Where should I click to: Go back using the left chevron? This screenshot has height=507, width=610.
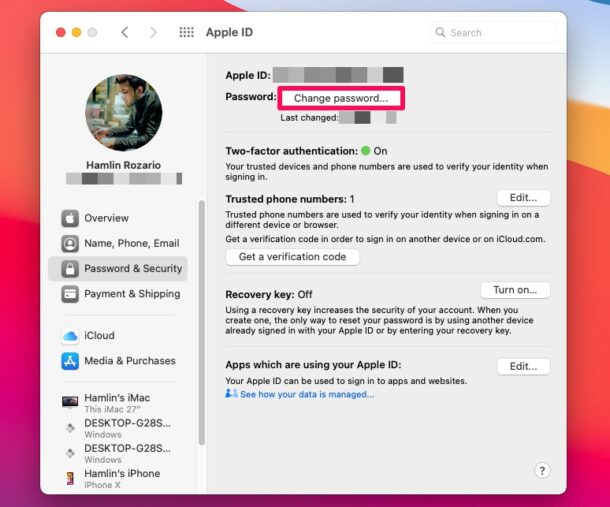[x=124, y=32]
